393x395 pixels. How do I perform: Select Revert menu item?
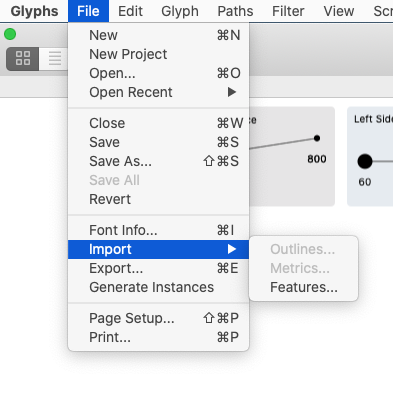point(158,199)
